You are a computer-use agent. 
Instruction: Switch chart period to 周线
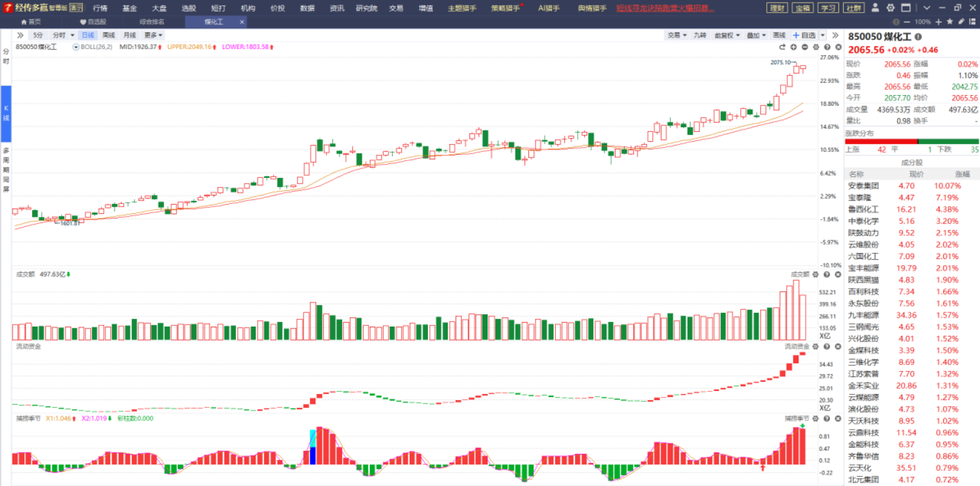109,35
